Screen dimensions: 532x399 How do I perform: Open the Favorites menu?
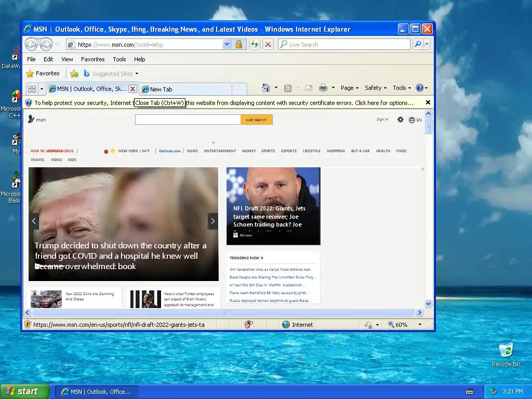pyautogui.click(x=92, y=59)
